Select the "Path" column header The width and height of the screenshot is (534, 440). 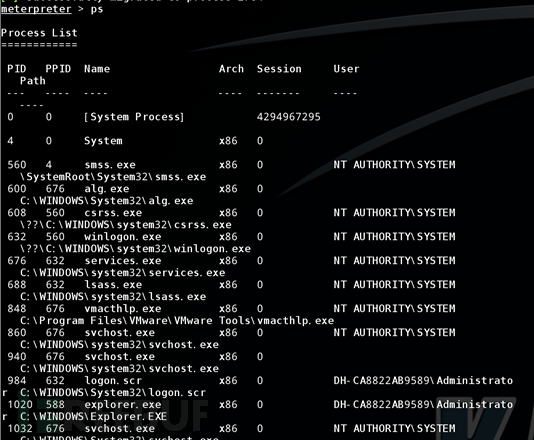pos(33,81)
